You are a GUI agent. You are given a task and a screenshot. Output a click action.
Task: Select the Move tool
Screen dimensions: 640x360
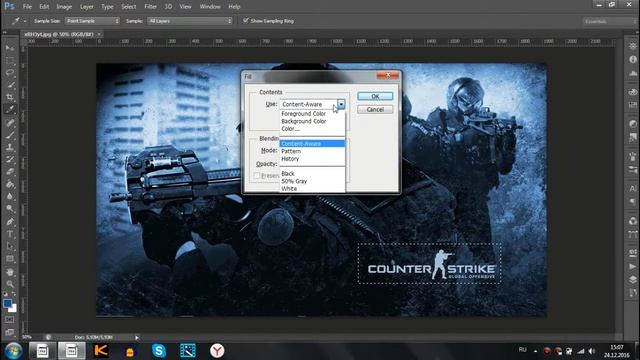(x=10, y=48)
